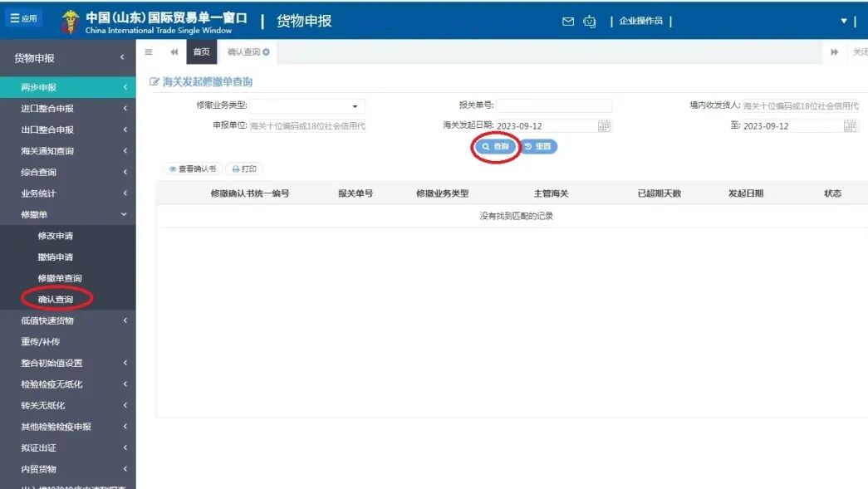868x489 pixels.
Task: Click the 修撤业务类型 column header
Action: pos(442,193)
